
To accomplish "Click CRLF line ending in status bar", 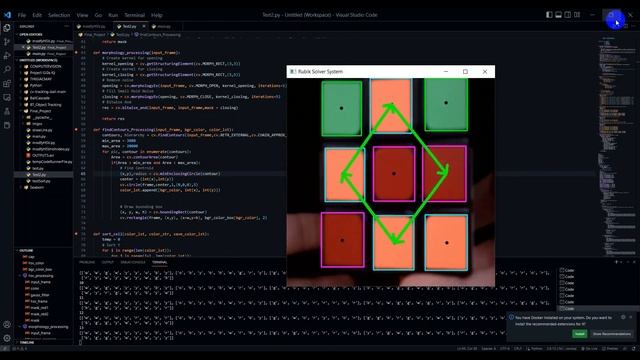I will pyautogui.click(x=518, y=349).
